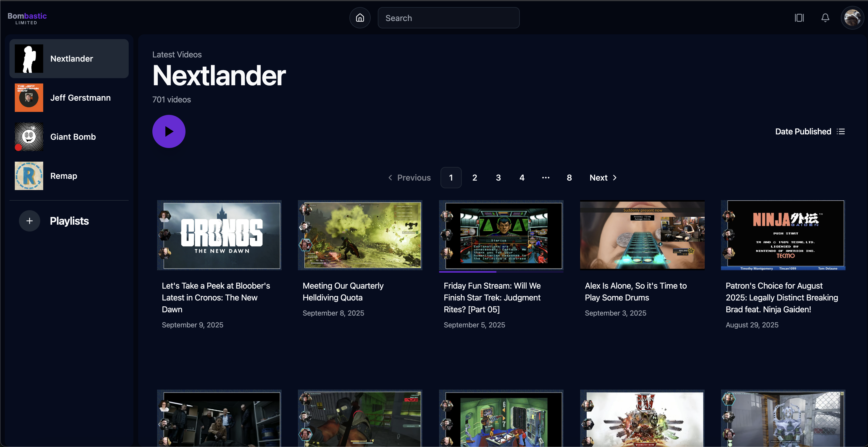The image size is (868, 447).
Task: Click the Jeff Gerstmann Show channel icon
Action: click(x=29, y=98)
